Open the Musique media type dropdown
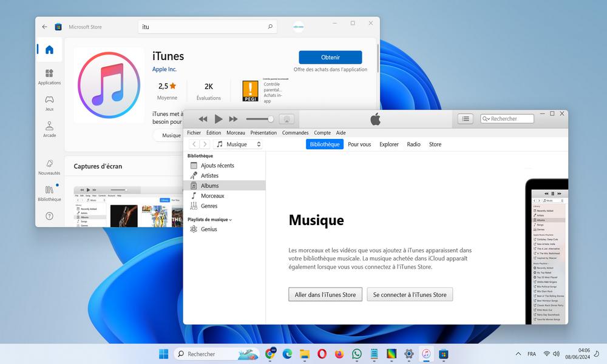 click(x=240, y=144)
